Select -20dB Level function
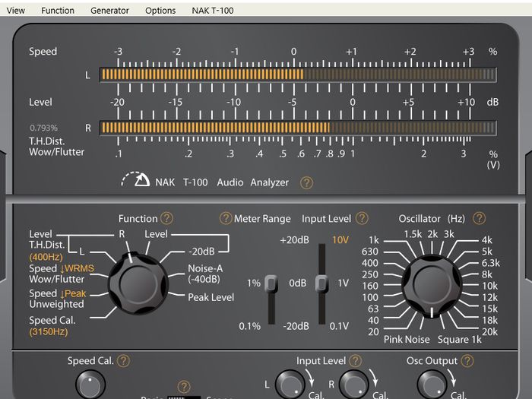 click(x=201, y=252)
